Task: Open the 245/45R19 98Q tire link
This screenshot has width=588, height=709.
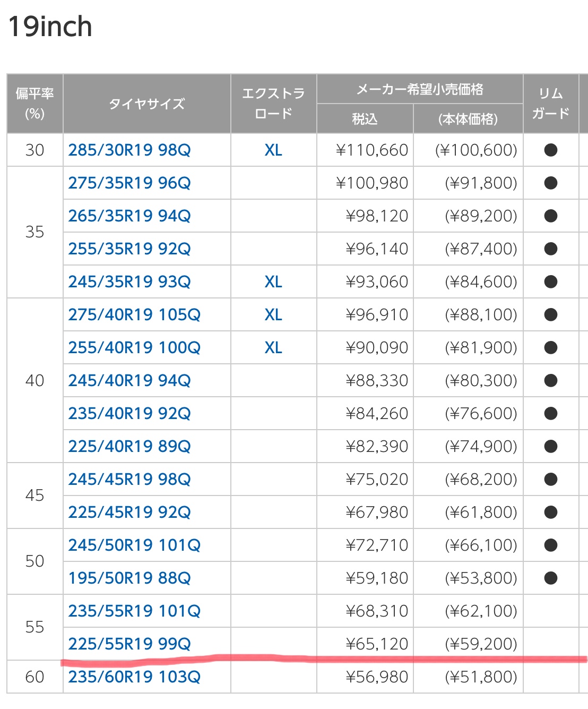Action: pyautogui.click(x=129, y=480)
